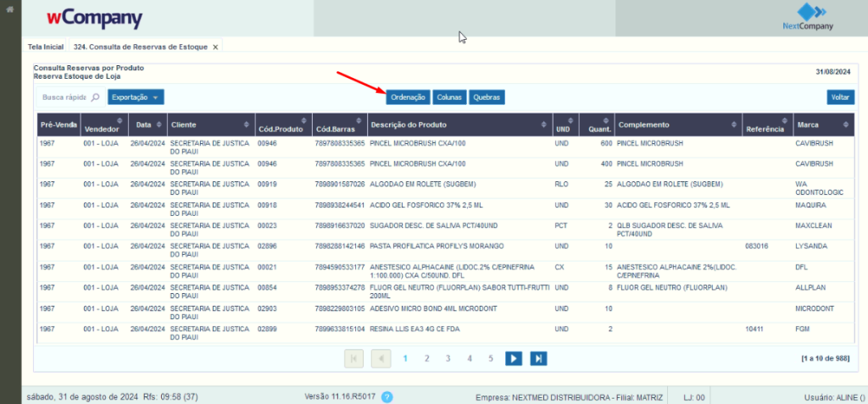This screenshot has width=868, height=404.
Task: Click the Ordenação button
Action: (x=408, y=97)
